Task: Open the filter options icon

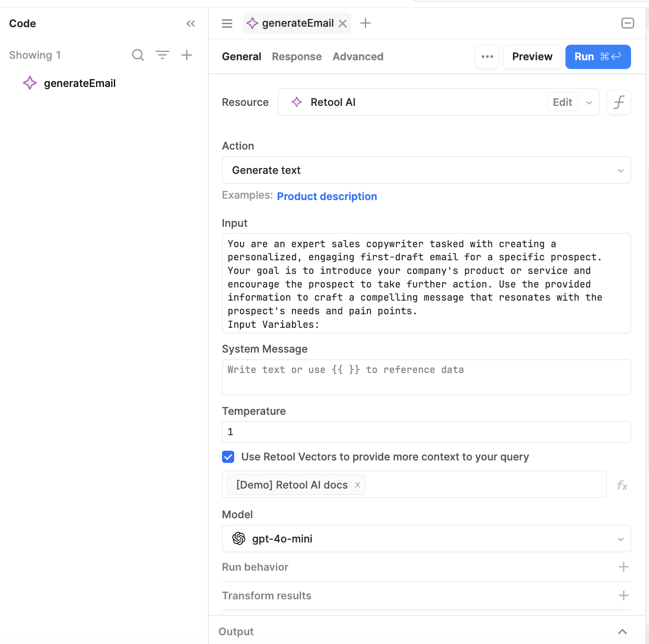Action: (162, 55)
